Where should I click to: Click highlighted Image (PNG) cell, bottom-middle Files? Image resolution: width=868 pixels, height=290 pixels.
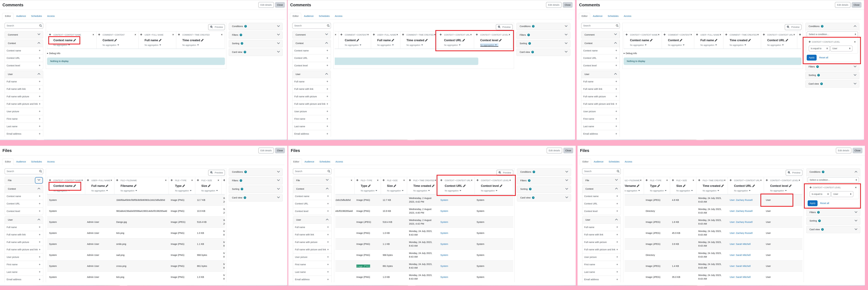pos(363,266)
